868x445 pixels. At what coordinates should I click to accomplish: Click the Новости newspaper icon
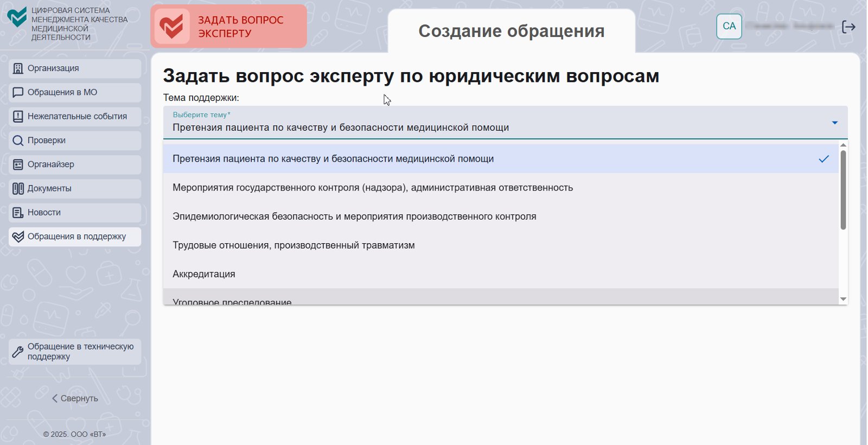[18, 213]
